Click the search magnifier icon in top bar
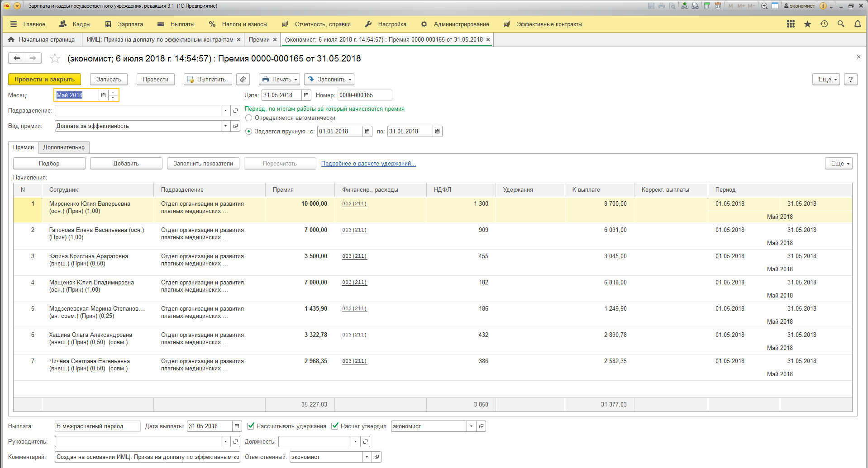 pyautogui.click(x=840, y=24)
